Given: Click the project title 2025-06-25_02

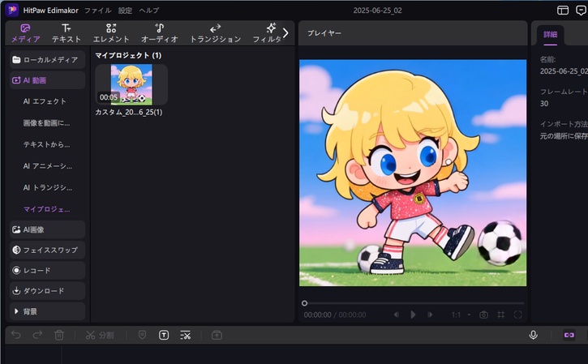Looking at the screenshot, I should click(377, 11).
